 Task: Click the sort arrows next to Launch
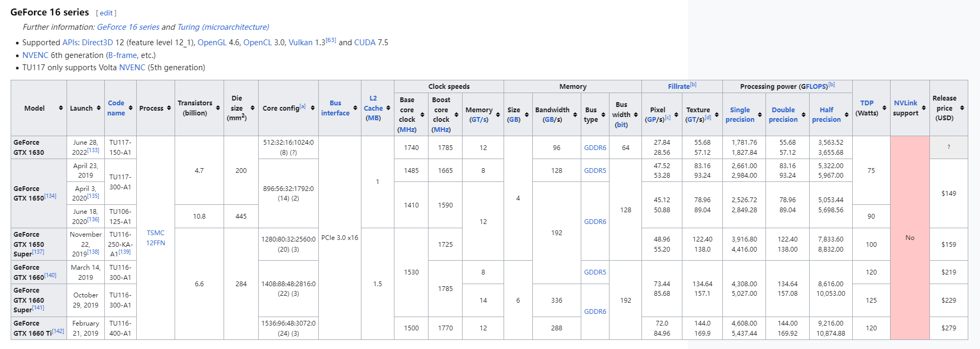pos(98,108)
